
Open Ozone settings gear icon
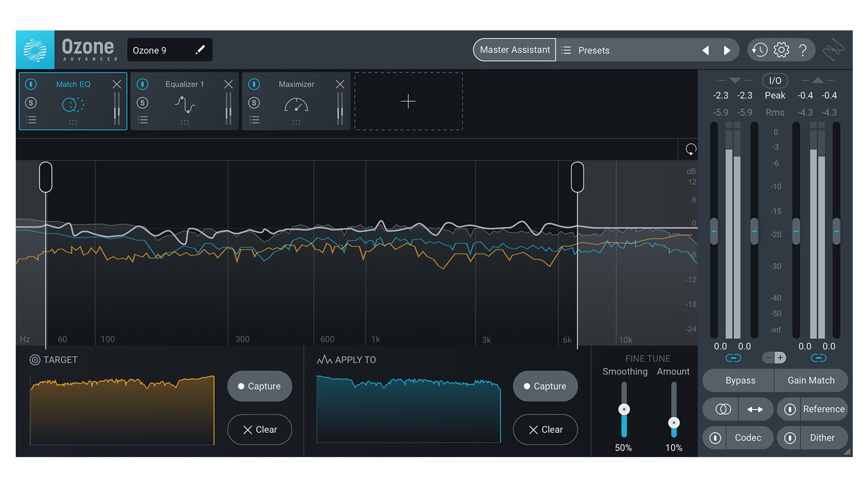(781, 50)
